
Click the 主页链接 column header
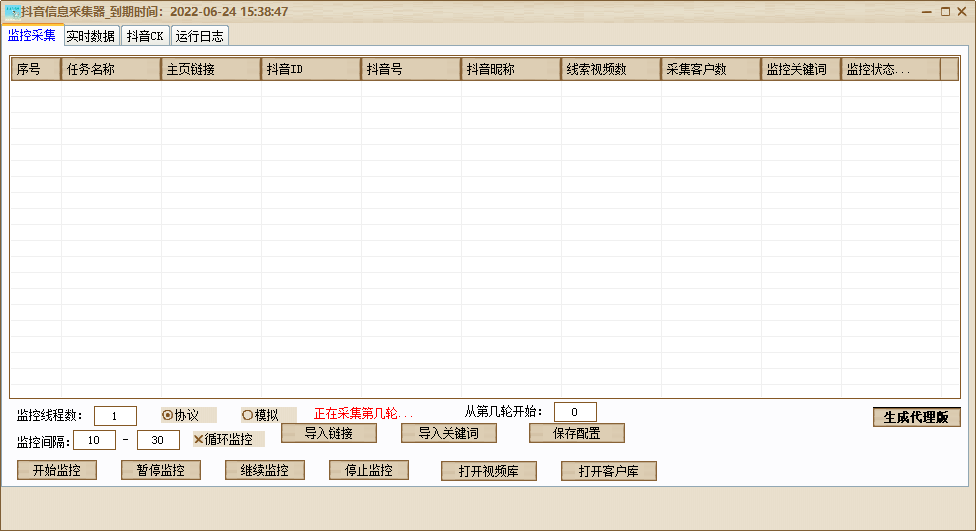pos(211,69)
